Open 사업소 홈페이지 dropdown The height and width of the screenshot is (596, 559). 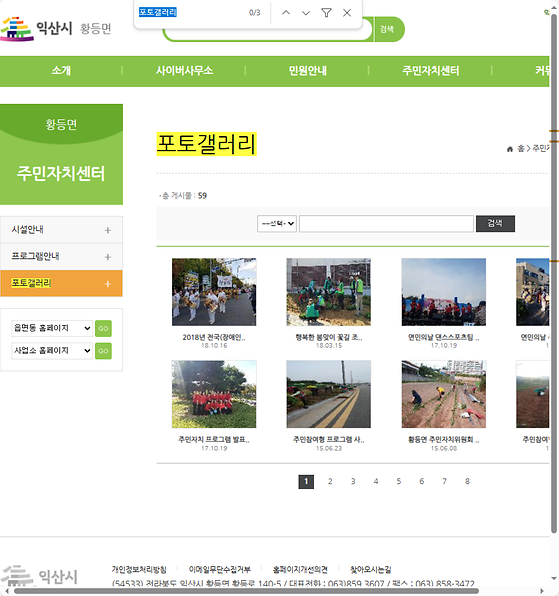tap(52, 350)
